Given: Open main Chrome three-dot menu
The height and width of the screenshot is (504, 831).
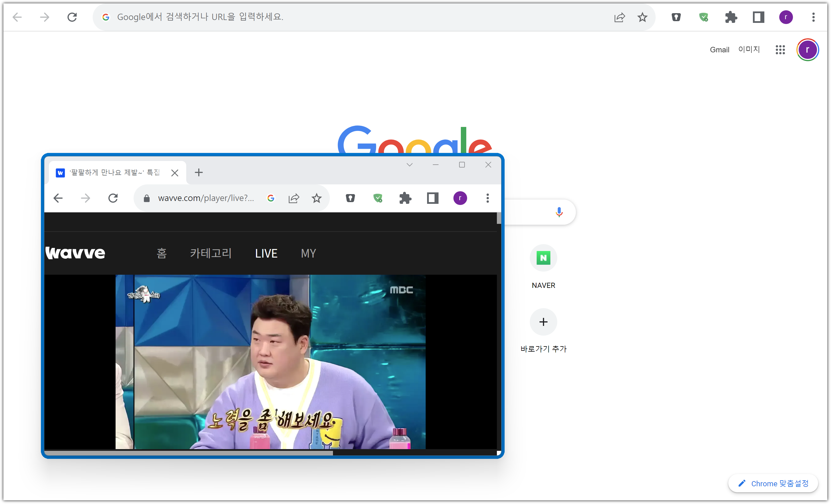Looking at the screenshot, I should 813,17.
